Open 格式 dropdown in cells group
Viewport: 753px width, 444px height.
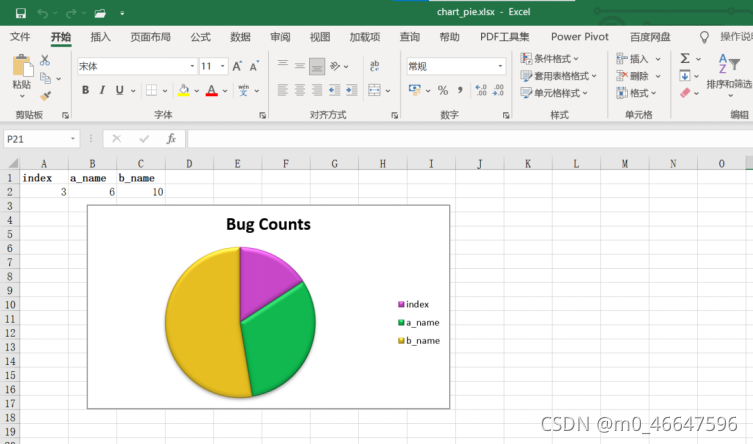tap(636, 93)
